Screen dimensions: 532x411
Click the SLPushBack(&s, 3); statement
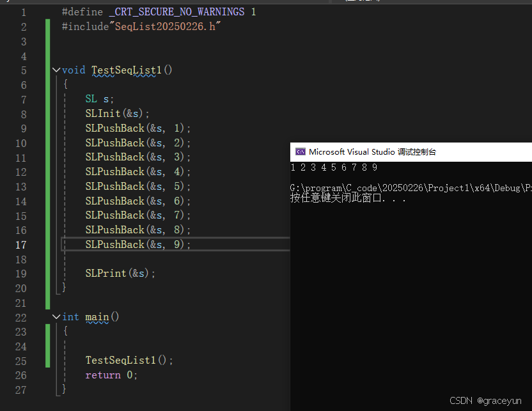click(x=137, y=157)
